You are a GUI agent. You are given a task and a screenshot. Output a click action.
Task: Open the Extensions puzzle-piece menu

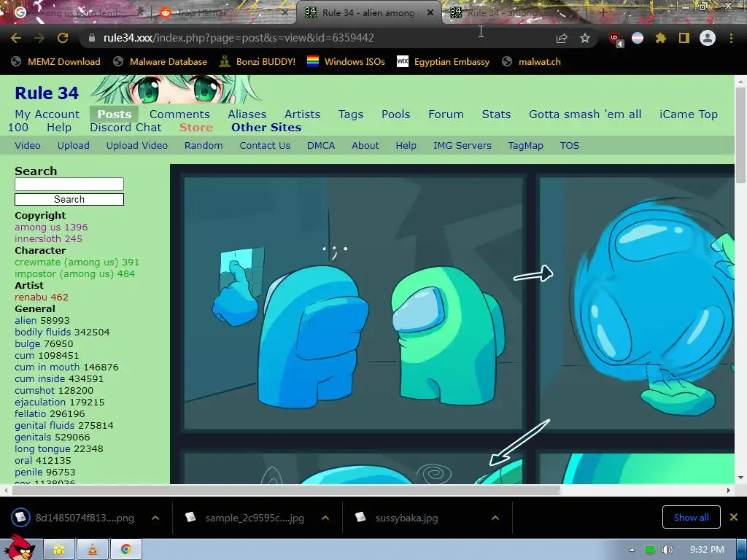[x=660, y=38]
